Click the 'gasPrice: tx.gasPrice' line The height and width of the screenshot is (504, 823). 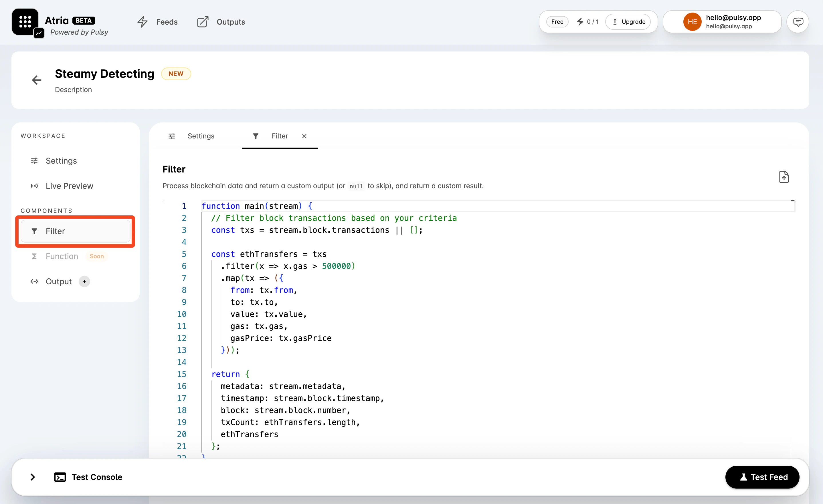click(x=281, y=338)
